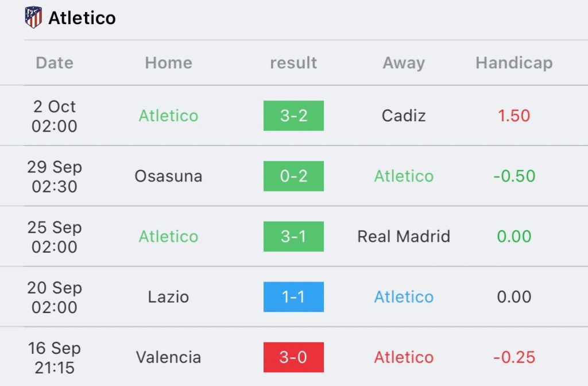Open the Cadiz team link

click(x=404, y=115)
